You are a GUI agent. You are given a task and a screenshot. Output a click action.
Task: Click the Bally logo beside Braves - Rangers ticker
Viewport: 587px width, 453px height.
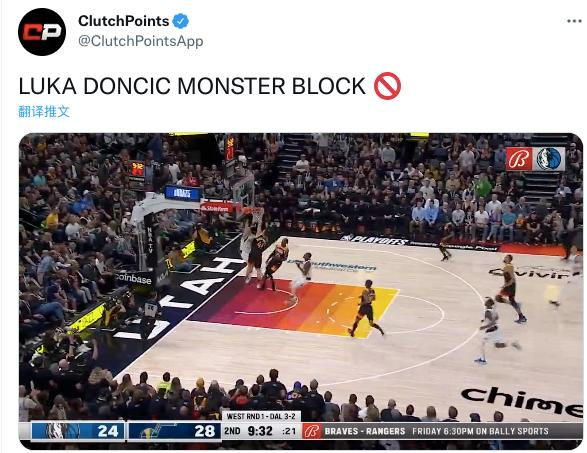[312, 431]
